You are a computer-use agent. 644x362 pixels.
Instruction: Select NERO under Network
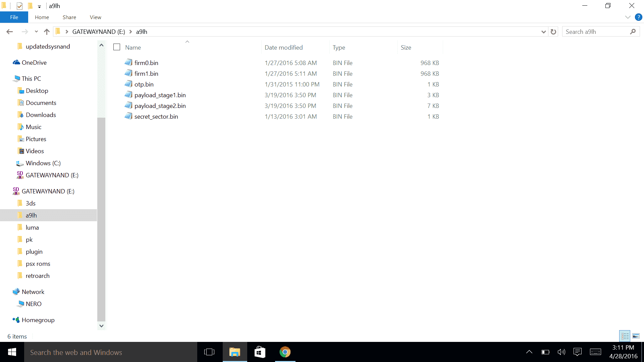point(34,304)
